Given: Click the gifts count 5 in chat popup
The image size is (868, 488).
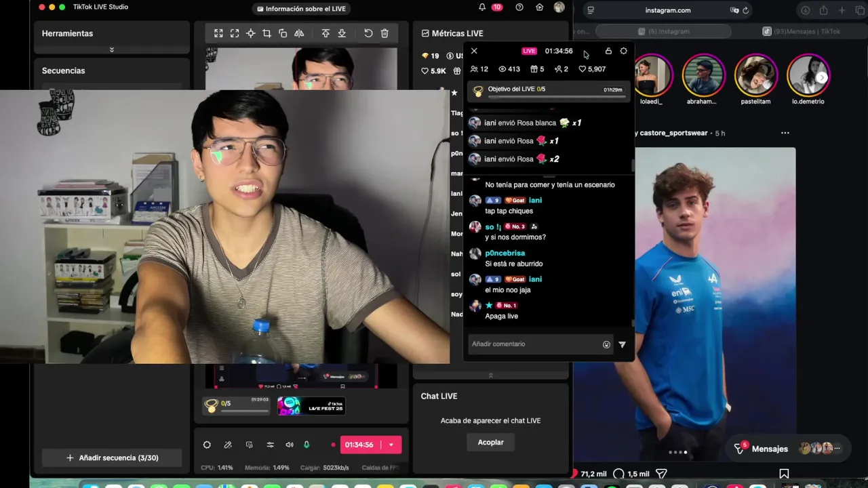Looking at the screenshot, I should pos(537,69).
